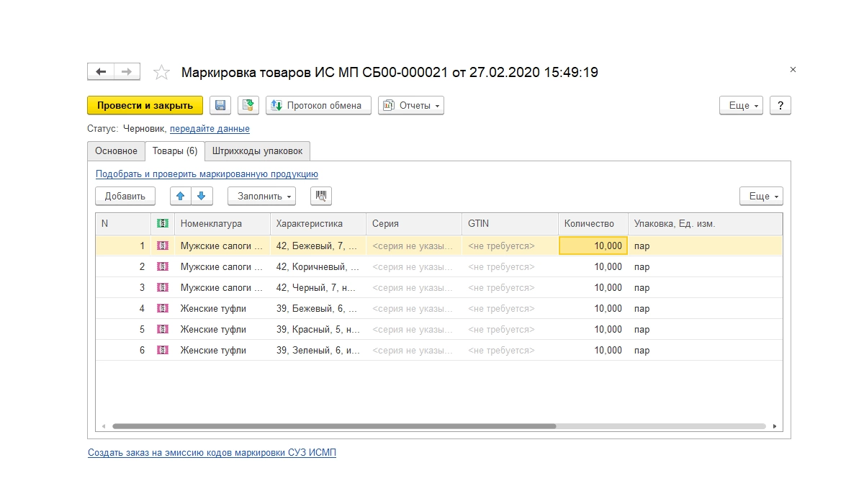Click the 'Добавить' button
This screenshot has width=864, height=504.
pos(125,196)
